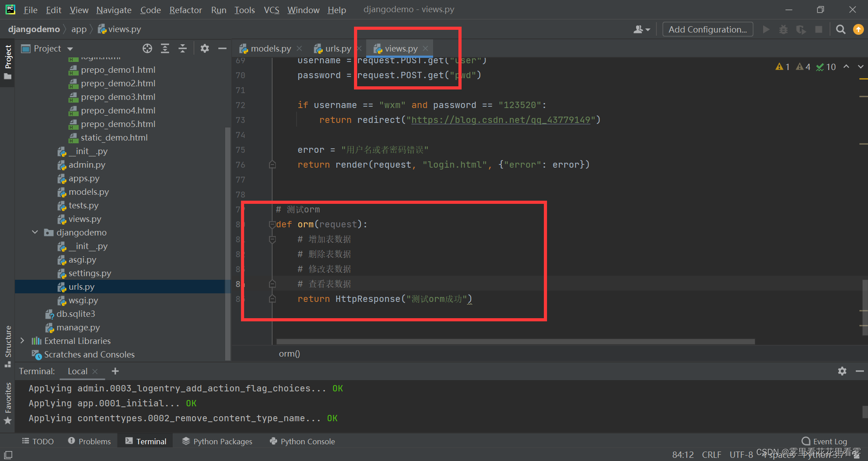The height and width of the screenshot is (461, 868).
Task: Click the orange update arrow icon
Action: (x=858, y=29)
